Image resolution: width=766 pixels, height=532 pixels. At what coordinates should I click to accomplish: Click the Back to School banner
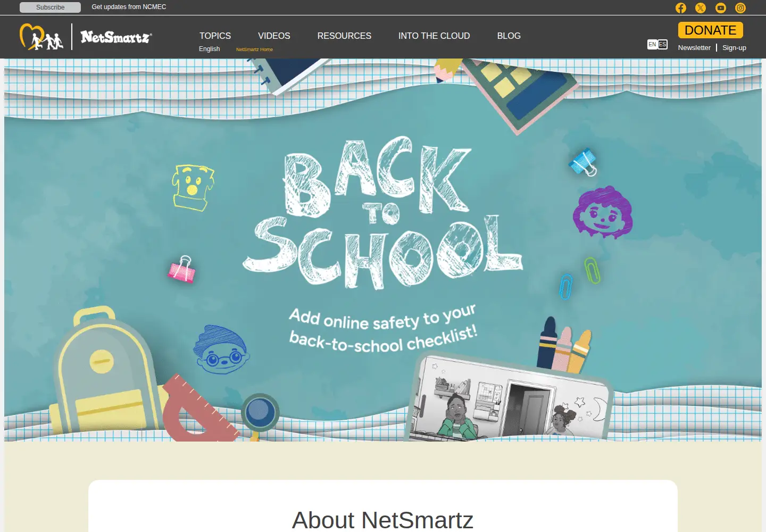(x=383, y=250)
